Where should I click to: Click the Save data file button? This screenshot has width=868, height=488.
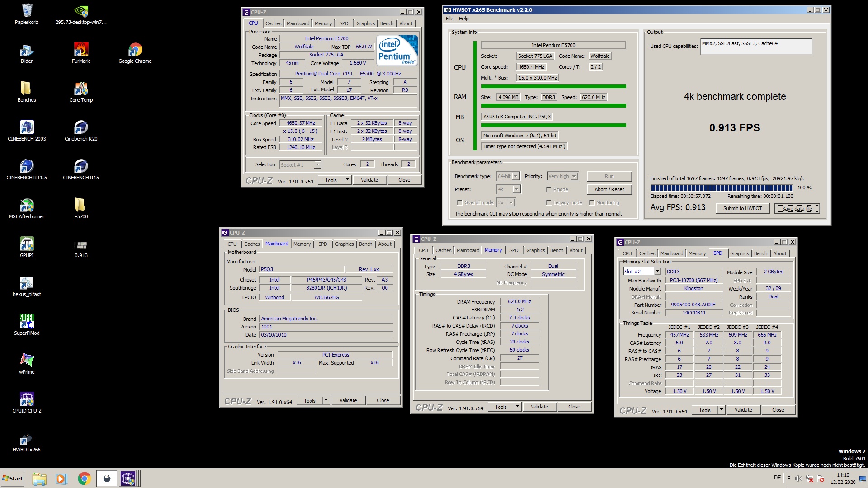(797, 208)
